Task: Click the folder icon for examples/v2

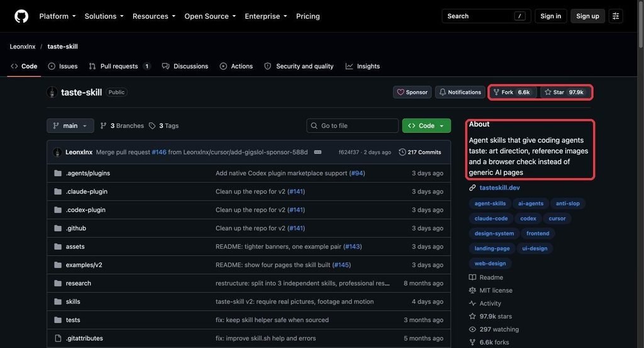Action: click(x=58, y=265)
